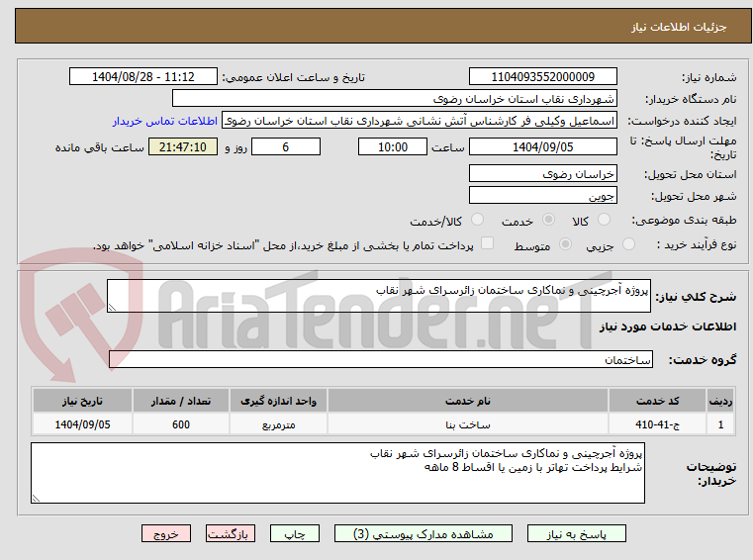Click the resize handle of شرح کلی نیاز box
753x560 pixels.
pos(112,308)
